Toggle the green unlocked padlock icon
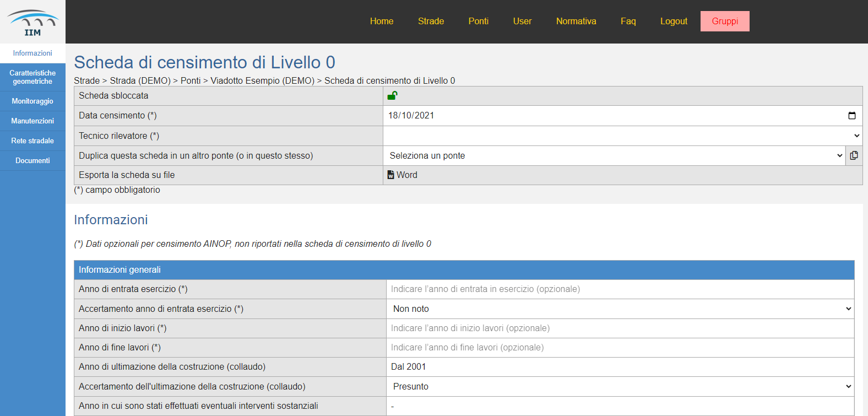Viewport: 868px width, 416px height. [392, 96]
